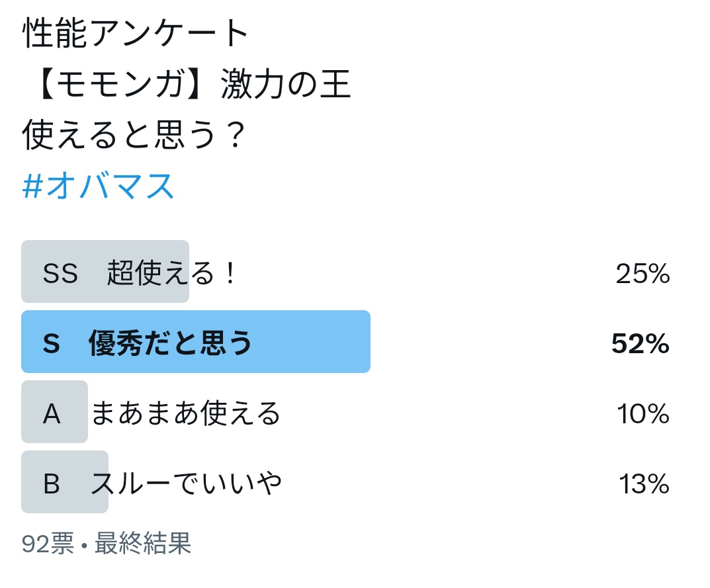Select the bold S grade letter
This screenshot has width=710, height=588.
[x=51, y=344]
